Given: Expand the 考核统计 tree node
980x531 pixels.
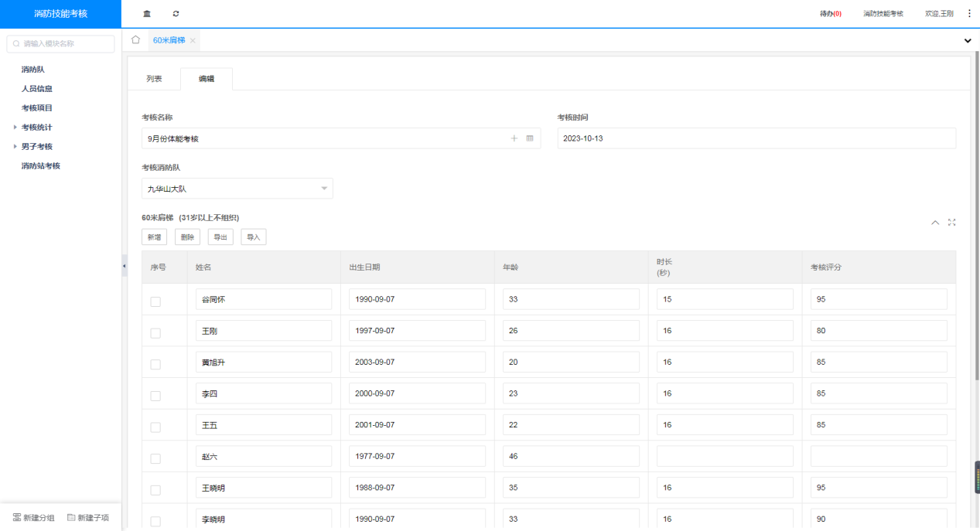Looking at the screenshot, I should (15, 128).
